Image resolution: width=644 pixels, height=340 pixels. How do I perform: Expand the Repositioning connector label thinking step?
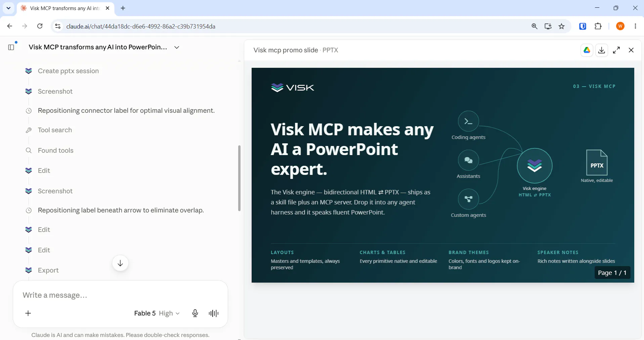click(126, 111)
